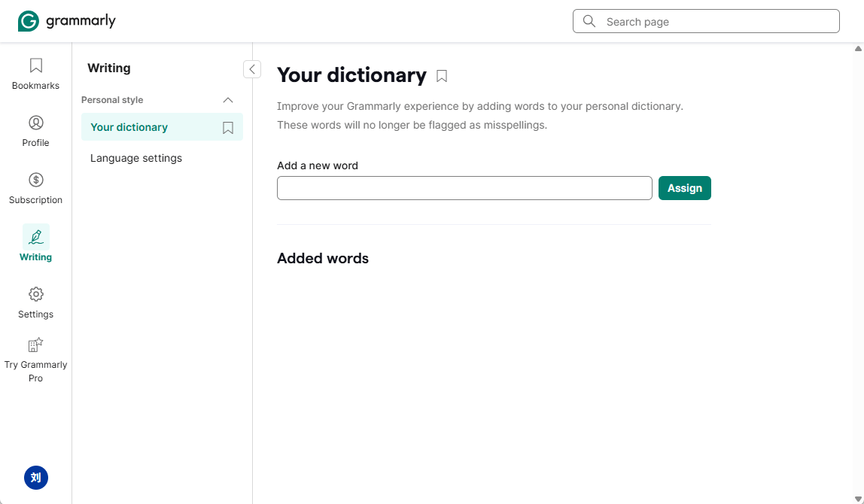The height and width of the screenshot is (504, 864).
Task: Open Try Grammarly Pro
Action: (x=36, y=361)
